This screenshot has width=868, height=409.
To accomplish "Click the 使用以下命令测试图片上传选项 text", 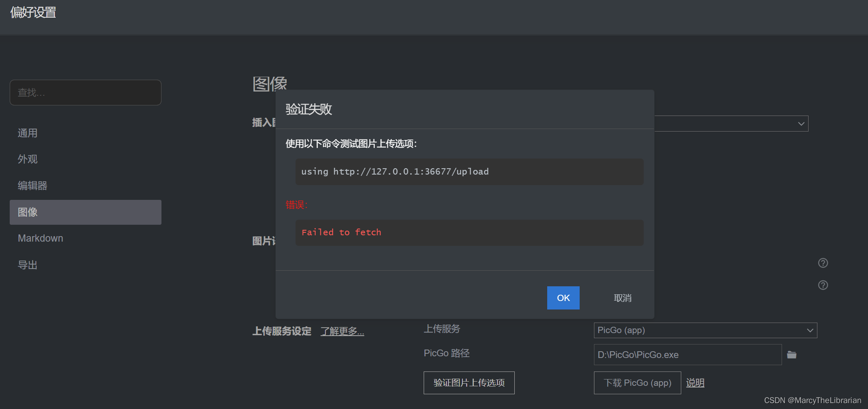I will click(351, 144).
